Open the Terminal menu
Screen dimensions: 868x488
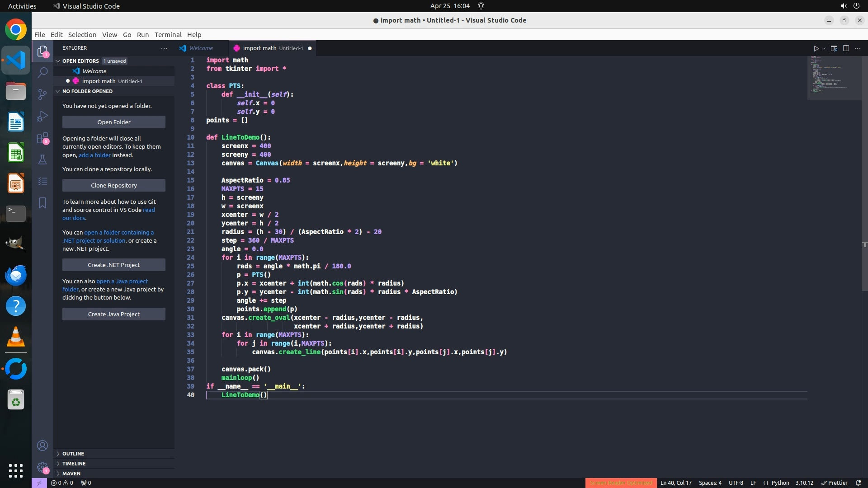[x=168, y=35]
